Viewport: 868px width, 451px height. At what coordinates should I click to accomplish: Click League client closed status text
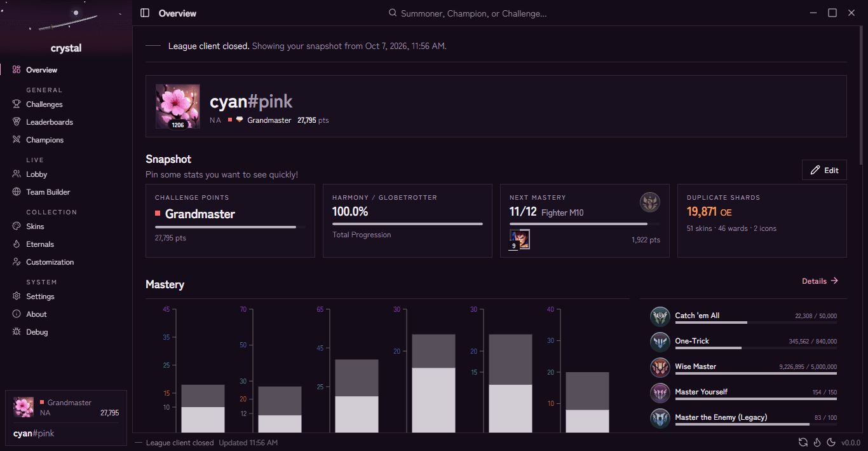tap(180, 443)
